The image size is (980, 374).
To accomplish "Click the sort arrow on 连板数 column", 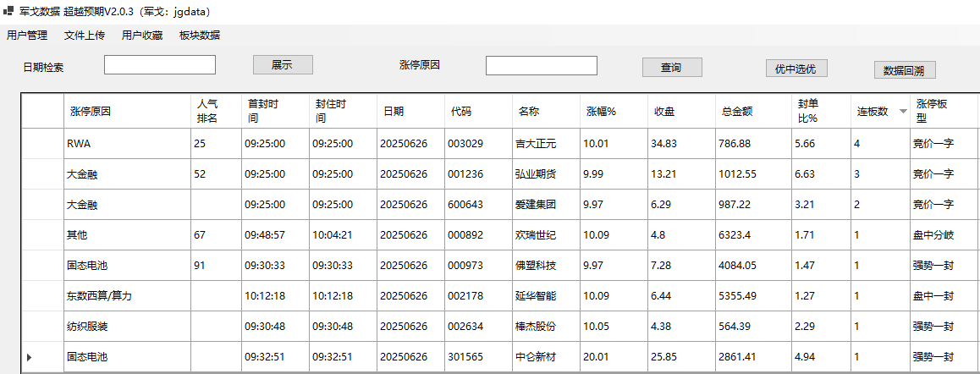I will click(902, 112).
